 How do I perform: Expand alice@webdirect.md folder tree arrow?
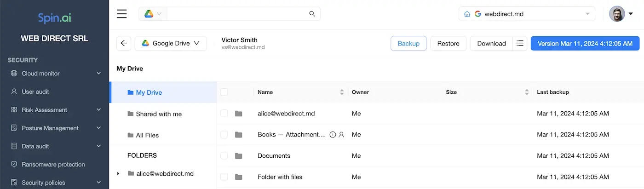click(118, 174)
